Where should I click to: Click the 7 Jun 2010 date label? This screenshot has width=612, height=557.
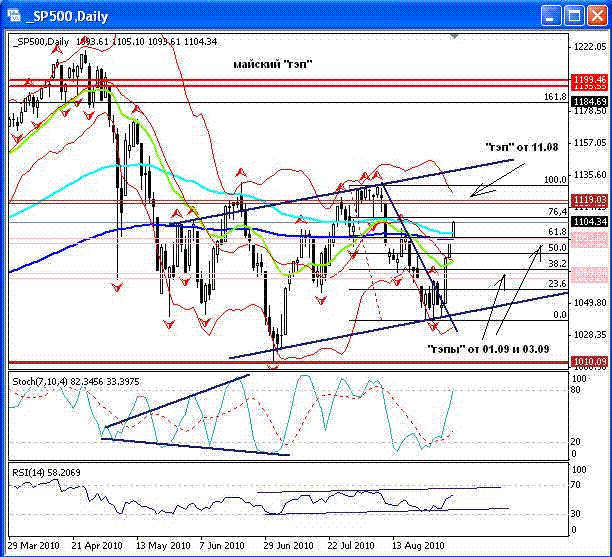coord(222,545)
